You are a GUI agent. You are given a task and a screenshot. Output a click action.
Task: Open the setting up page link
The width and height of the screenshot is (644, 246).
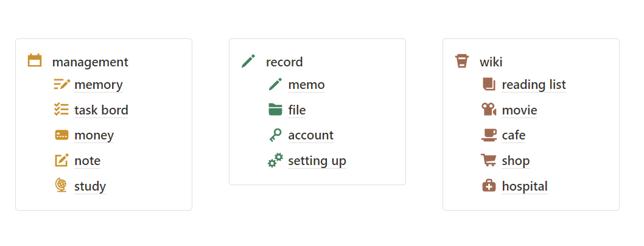point(317,161)
